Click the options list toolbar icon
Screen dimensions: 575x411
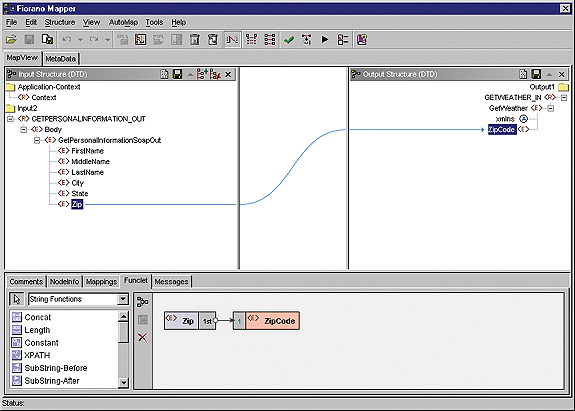tap(343, 39)
